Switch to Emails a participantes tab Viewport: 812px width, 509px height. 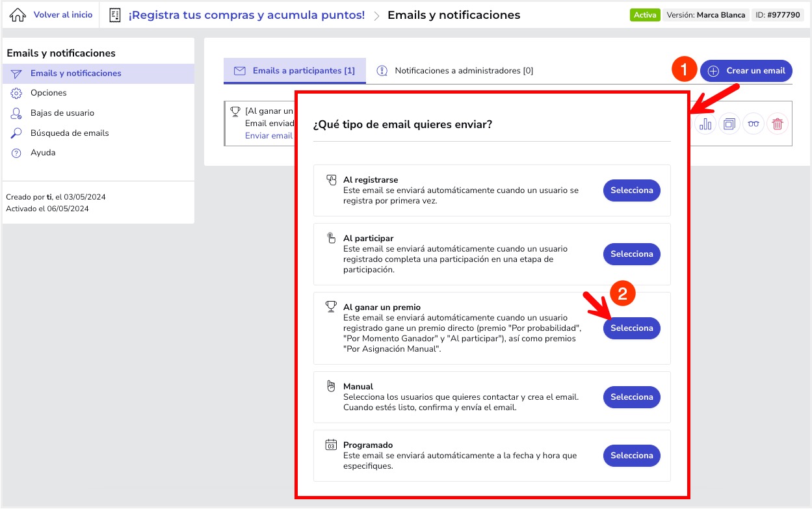click(x=295, y=71)
